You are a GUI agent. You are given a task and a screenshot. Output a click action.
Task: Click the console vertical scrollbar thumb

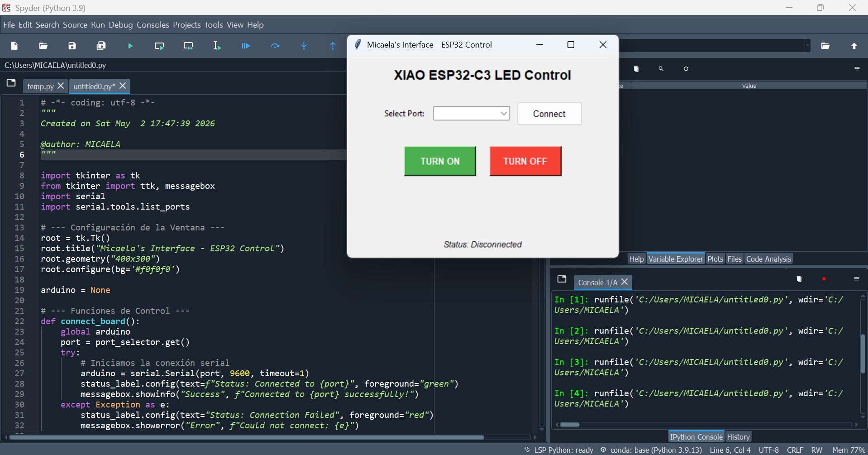point(863,354)
